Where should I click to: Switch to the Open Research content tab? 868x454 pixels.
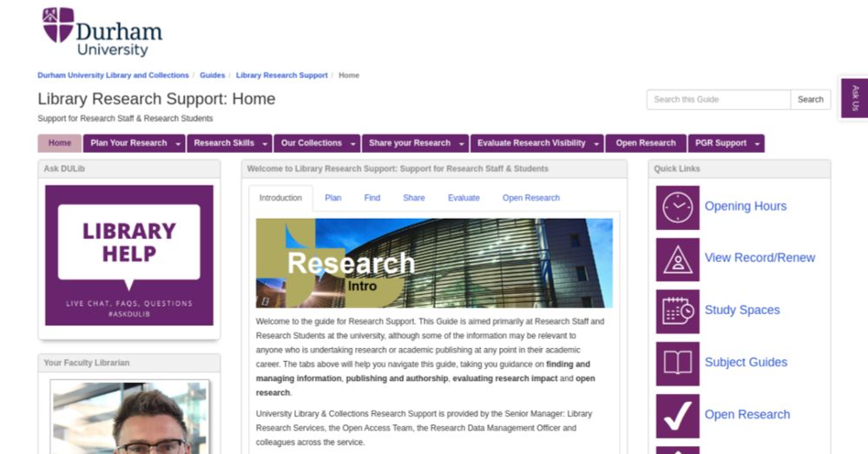pos(531,198)
